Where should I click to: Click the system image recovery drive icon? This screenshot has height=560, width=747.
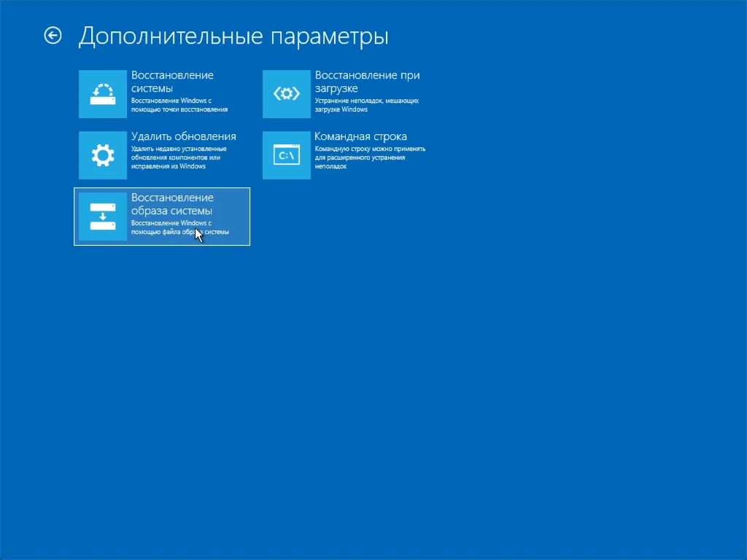point(103,217)
